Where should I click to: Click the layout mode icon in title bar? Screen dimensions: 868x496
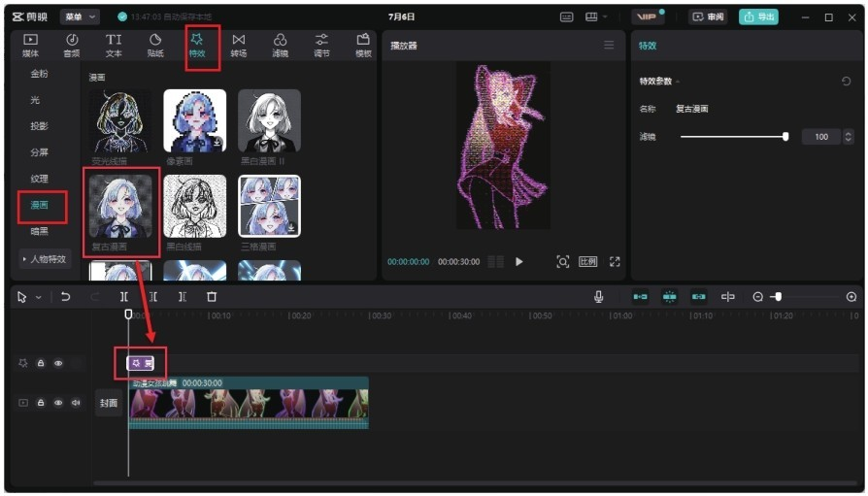click(x=591, y=17)
